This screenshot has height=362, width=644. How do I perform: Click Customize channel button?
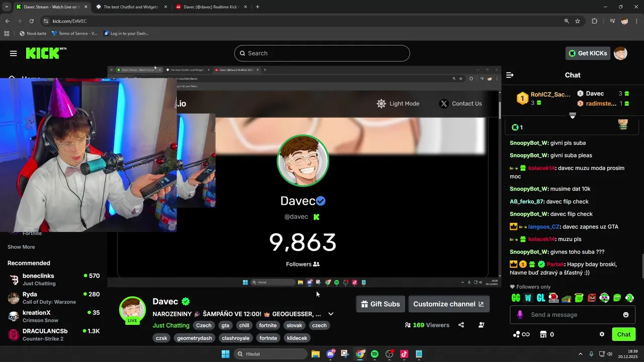pos(448,304)
